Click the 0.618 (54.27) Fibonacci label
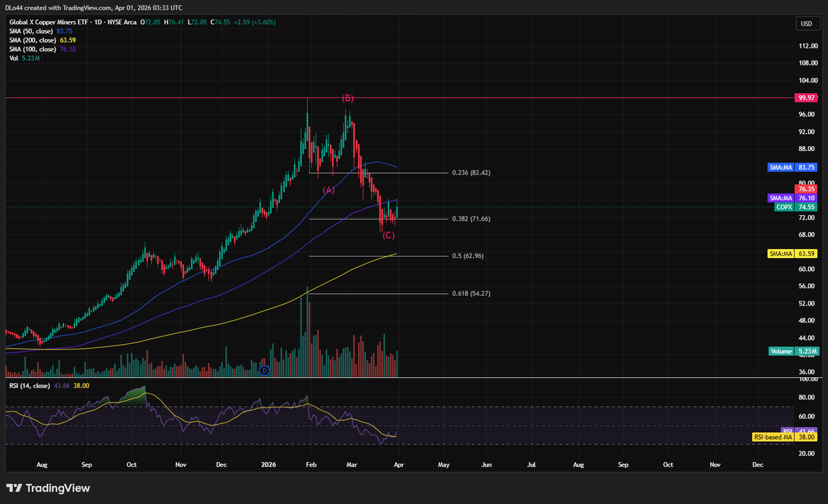This screenshot has width=828, height=504. [471, 293]
